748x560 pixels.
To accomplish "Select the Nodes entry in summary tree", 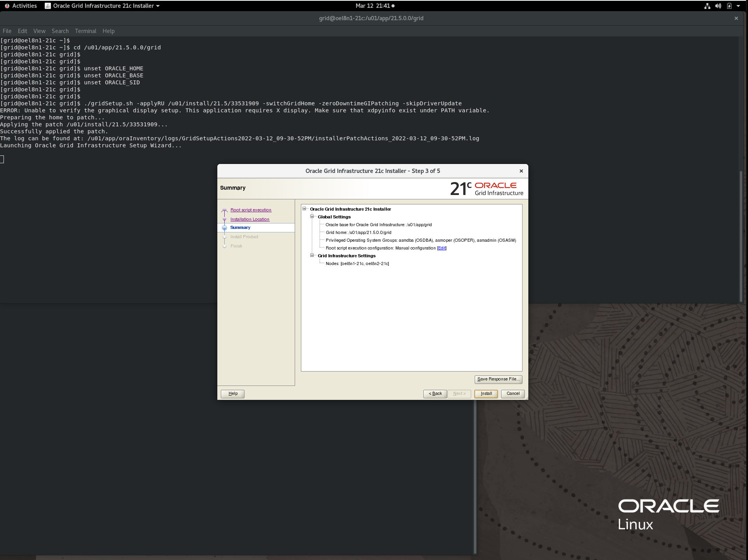I will (357, 263).
